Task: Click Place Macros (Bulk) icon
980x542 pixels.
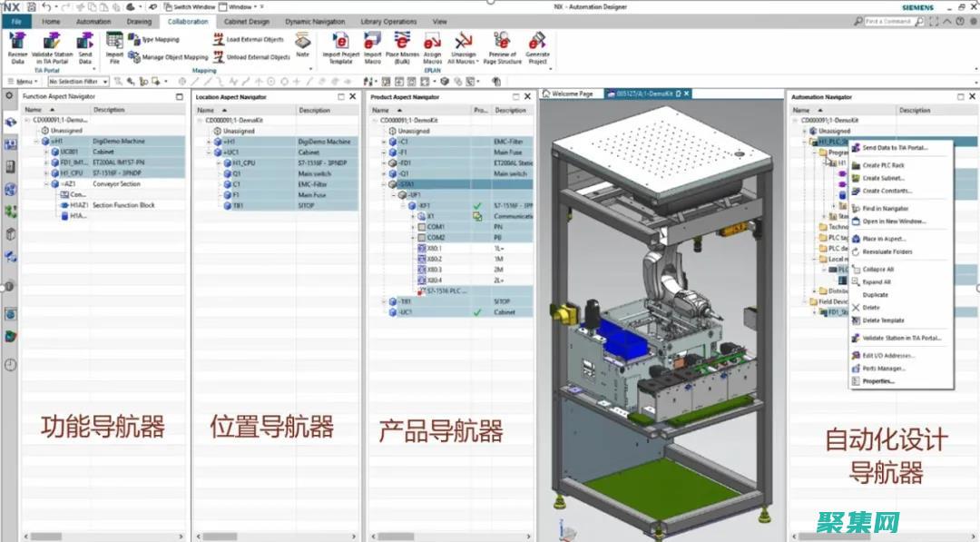Action: [x=402, y=41]
